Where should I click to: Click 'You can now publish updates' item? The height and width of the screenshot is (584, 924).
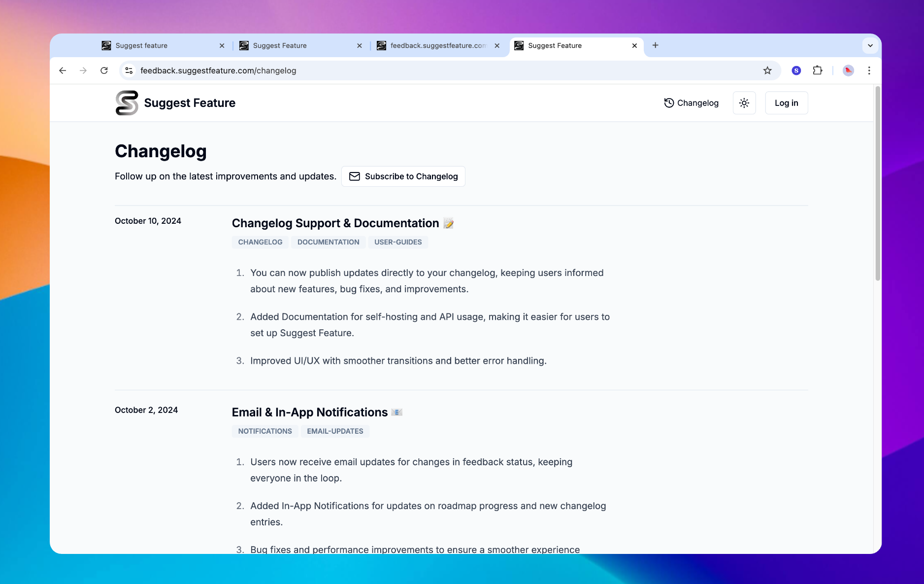pyautogui.click(x=427, y=281)
